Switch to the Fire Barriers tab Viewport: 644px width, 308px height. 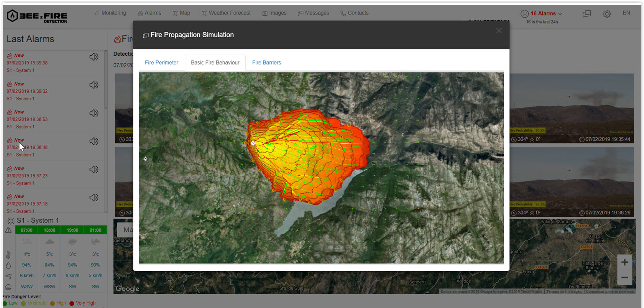click(x=266, y=63)
